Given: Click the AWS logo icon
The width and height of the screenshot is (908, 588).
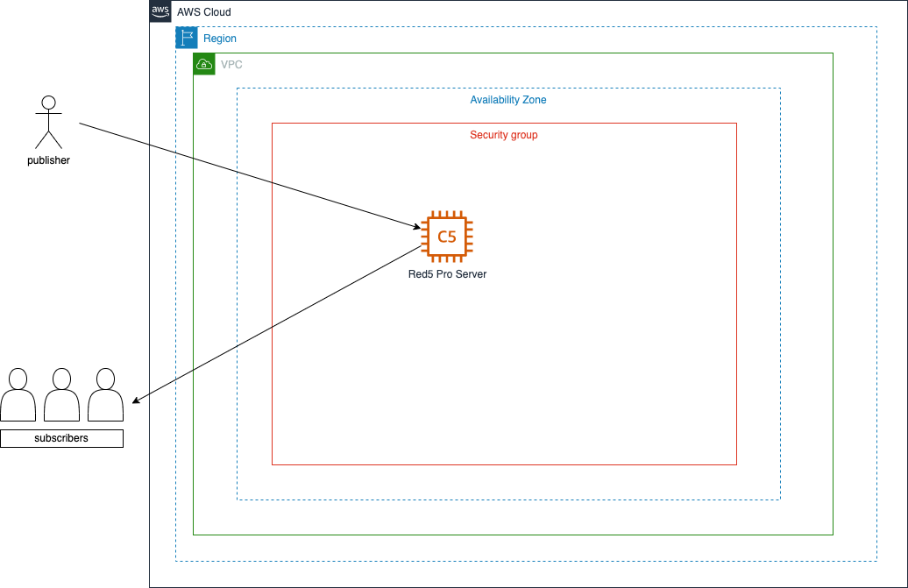Looking at the screenshot, I should 160,11.
